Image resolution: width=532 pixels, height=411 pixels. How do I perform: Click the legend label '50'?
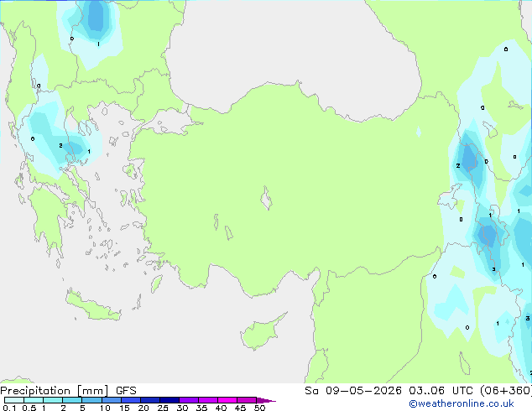tap(259, 408)
